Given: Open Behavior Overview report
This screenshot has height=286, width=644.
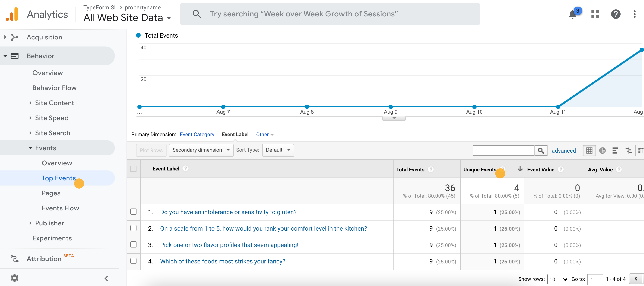Looking at the screenshot, I should coord(47,73).
